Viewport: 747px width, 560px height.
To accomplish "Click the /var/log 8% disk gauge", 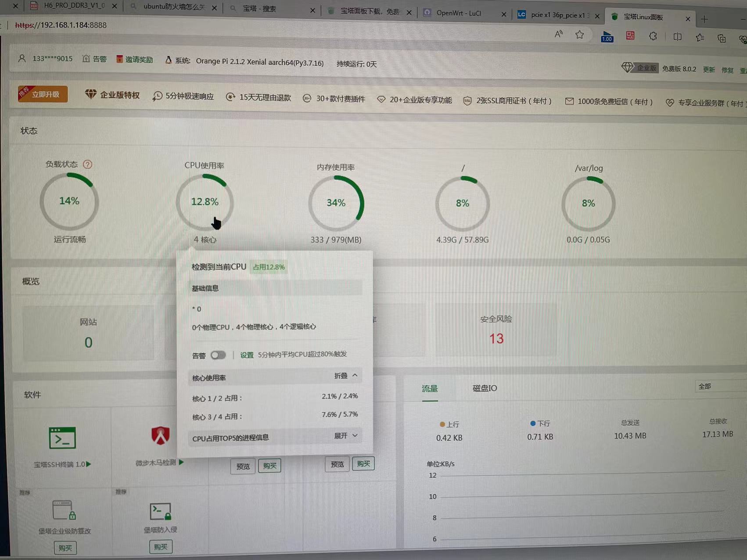I will point(589,204).
